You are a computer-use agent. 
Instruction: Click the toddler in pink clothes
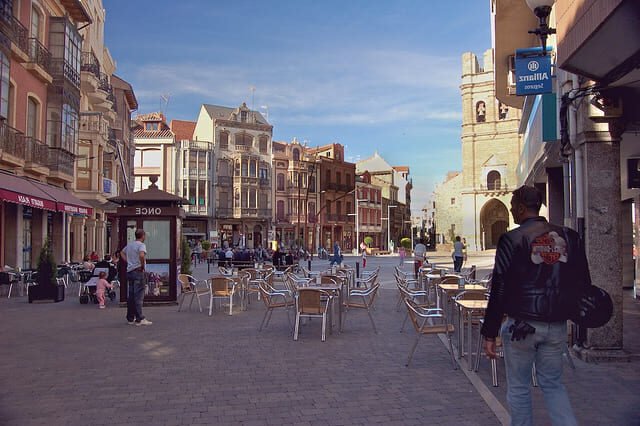coord(101,290)
